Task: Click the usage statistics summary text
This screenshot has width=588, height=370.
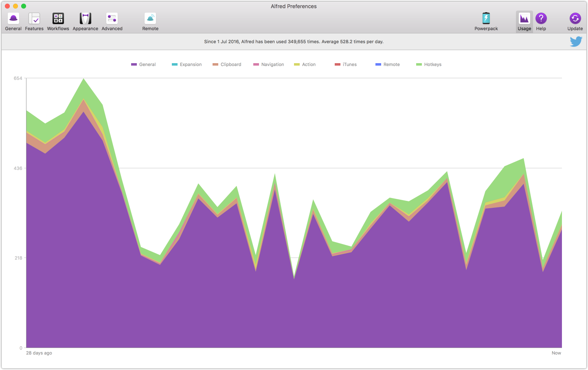Action: tap(294, 42)
